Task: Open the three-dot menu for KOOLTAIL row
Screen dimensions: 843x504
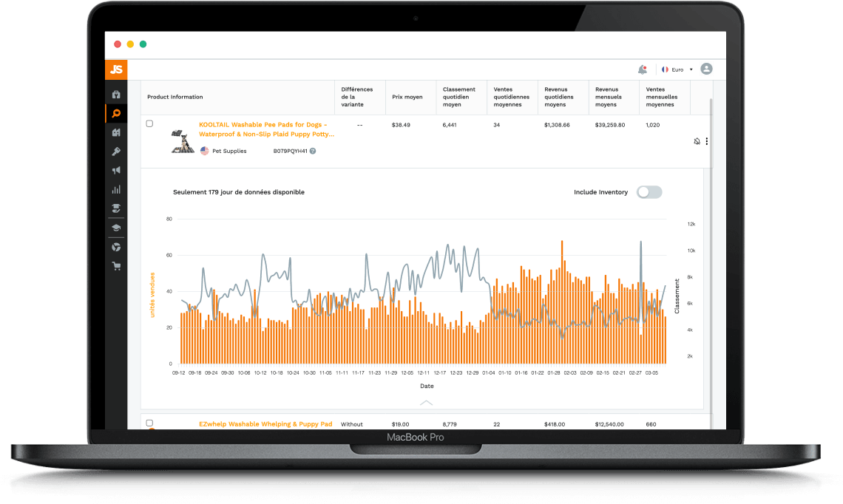Action: [x=706, y=141]
